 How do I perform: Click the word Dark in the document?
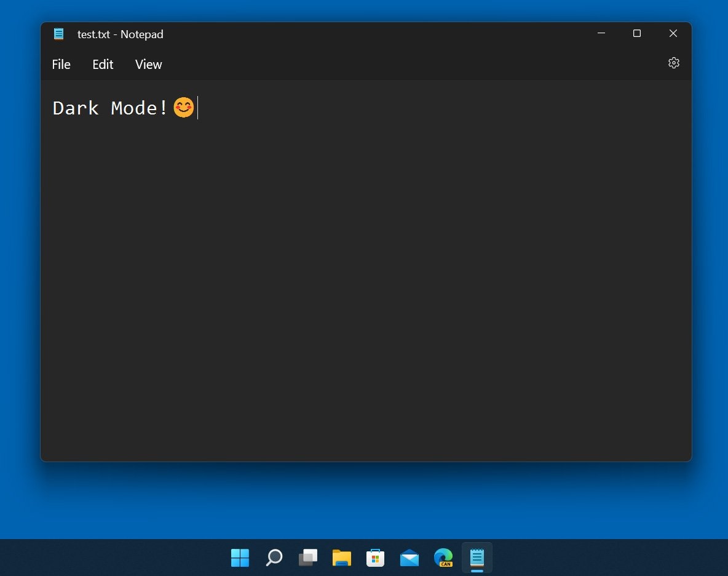pyautogui.click(x=75, y=108)
